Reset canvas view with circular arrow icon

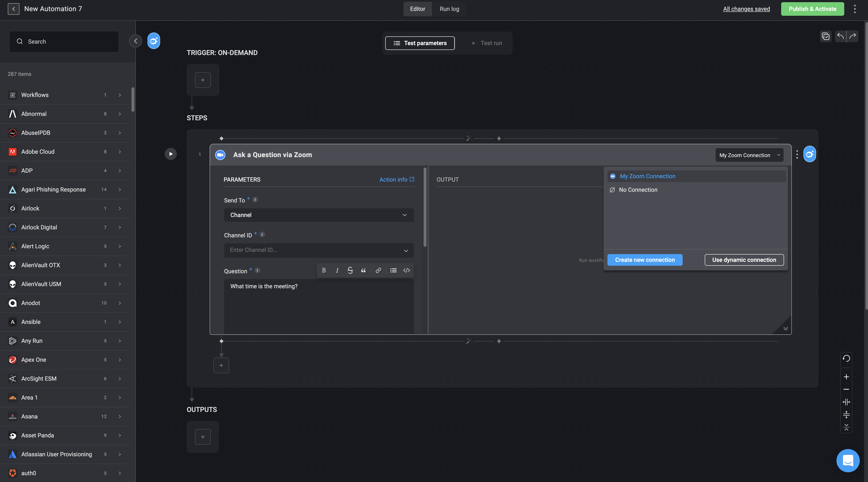pyautogui.click(x=846, y=358)
